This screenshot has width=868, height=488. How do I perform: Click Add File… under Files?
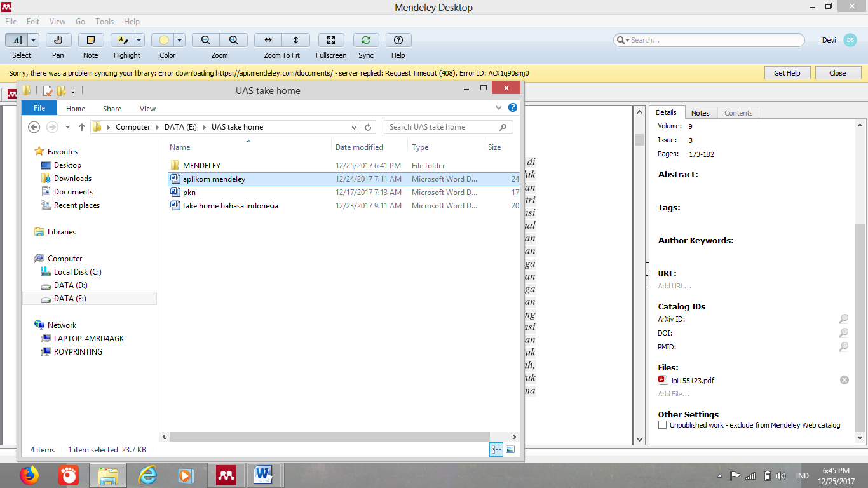674,394
